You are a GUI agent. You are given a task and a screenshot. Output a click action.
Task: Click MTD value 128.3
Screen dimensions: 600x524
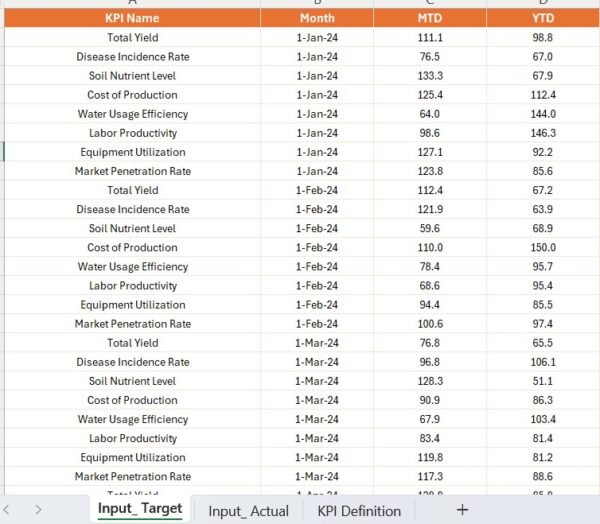click(430, 381)
